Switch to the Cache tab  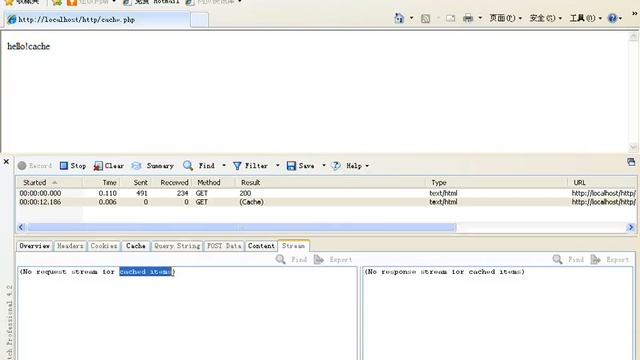tap(136, 246)
